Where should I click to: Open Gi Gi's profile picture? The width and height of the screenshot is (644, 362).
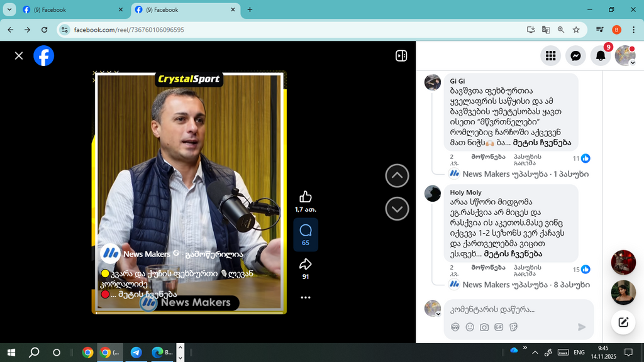click(x=433, y=82)
